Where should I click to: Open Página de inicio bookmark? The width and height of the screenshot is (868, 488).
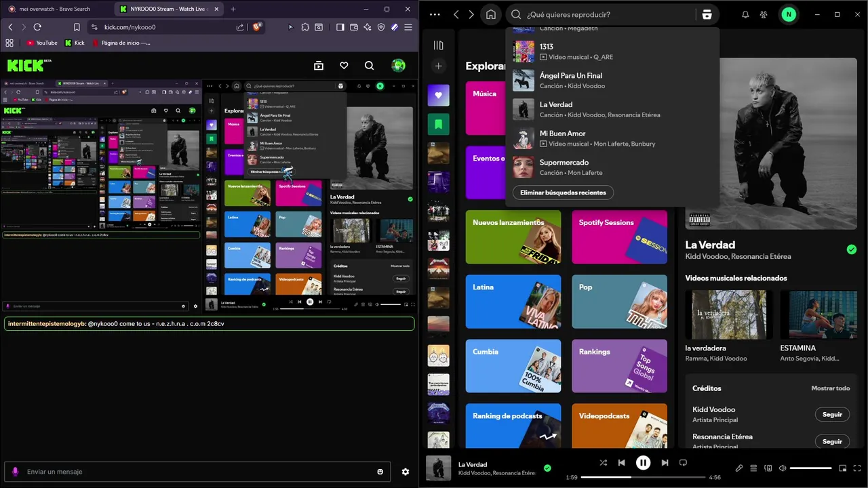pyautogui.click(x=121, y=43)
